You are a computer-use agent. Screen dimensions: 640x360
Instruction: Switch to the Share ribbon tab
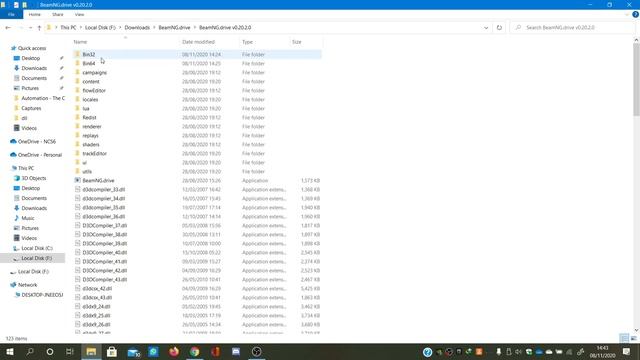tap(58, 14)
